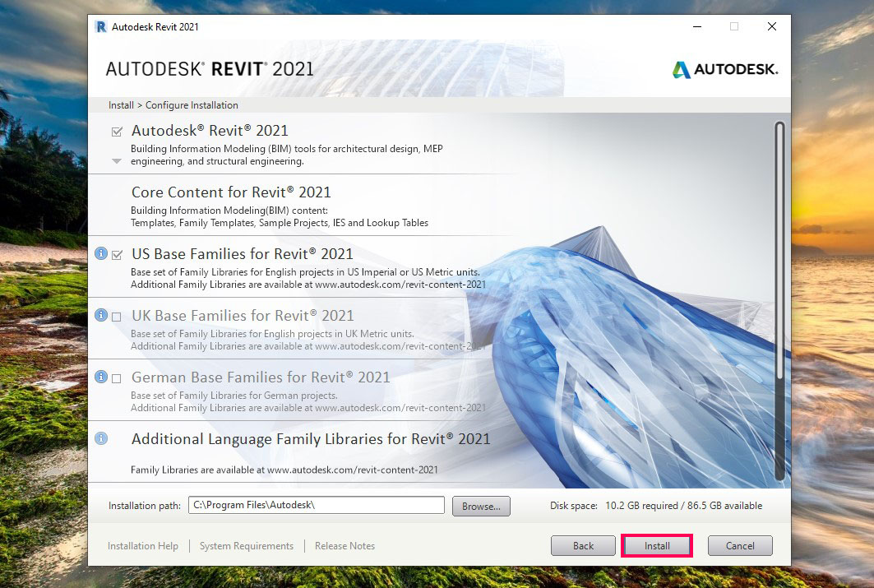
Task: Uncheck US Base Families for Revit 2021
Action: point(117,255)
